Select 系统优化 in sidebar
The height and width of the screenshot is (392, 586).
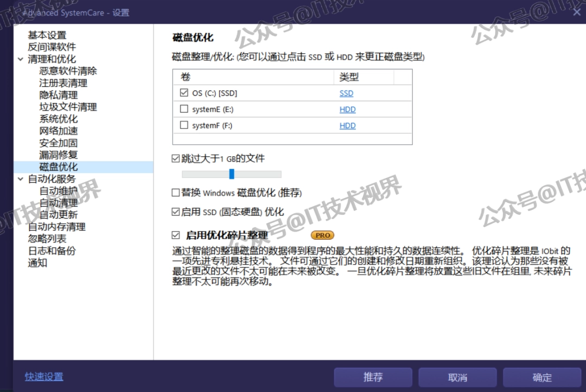[x=58, y=119]
